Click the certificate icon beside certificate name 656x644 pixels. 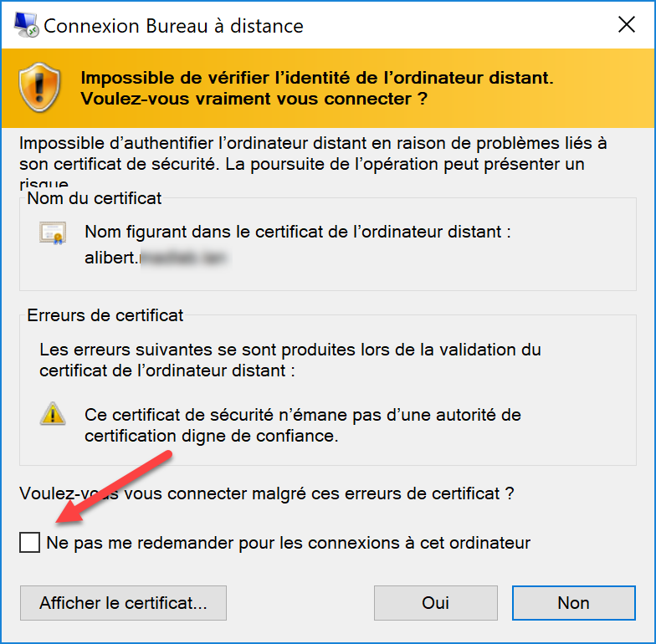point(54,233)
